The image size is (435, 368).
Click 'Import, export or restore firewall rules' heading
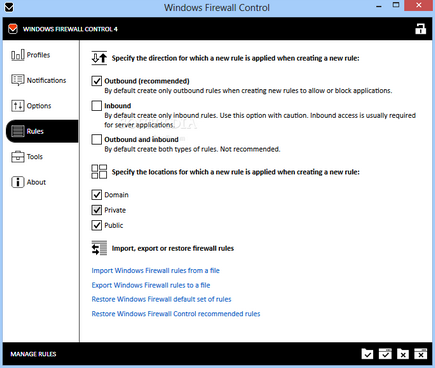173,248
